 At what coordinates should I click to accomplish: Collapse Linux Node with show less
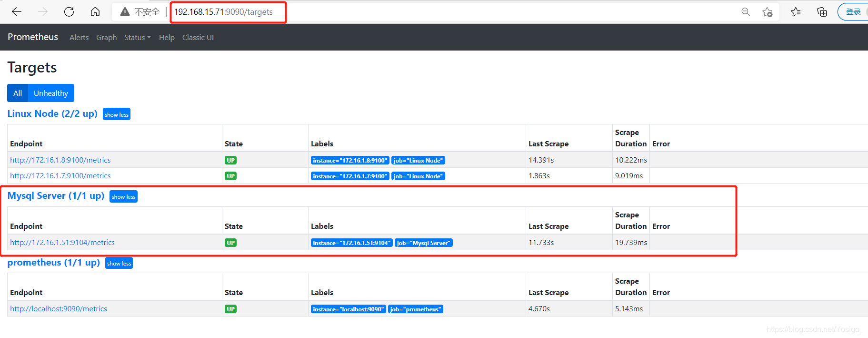[117, 114]
